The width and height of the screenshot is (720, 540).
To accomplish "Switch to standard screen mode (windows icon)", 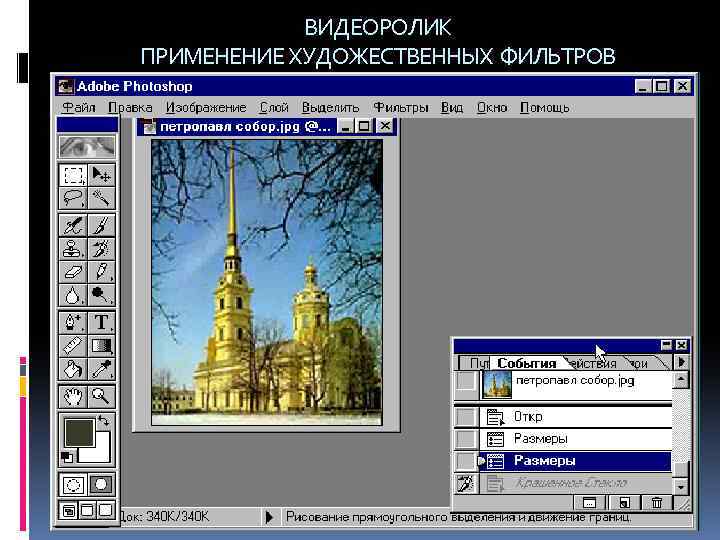I will pyautogui.click(x=69, y=511).
